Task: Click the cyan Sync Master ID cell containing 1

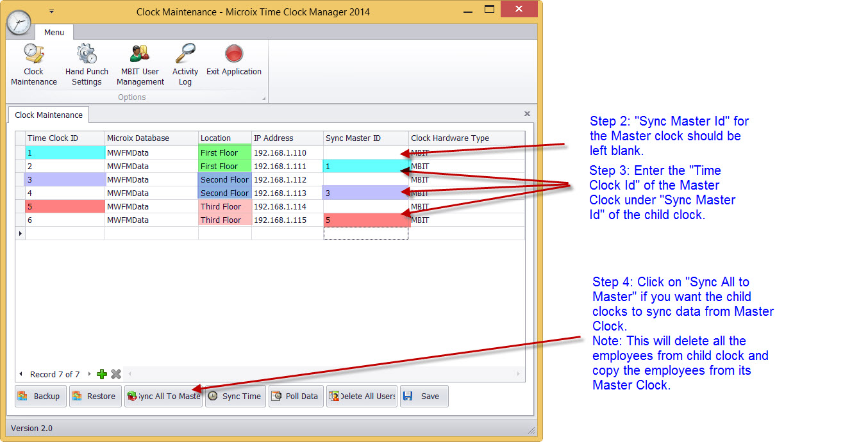Action: click(365, 167)
